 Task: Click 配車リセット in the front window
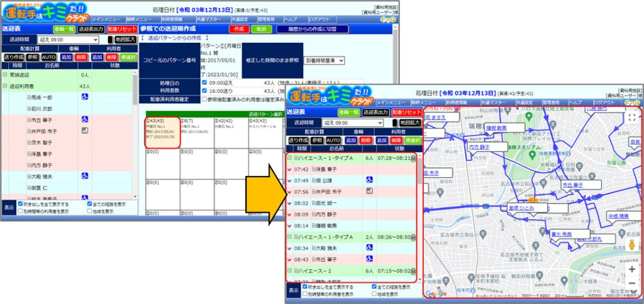point(407,112)
